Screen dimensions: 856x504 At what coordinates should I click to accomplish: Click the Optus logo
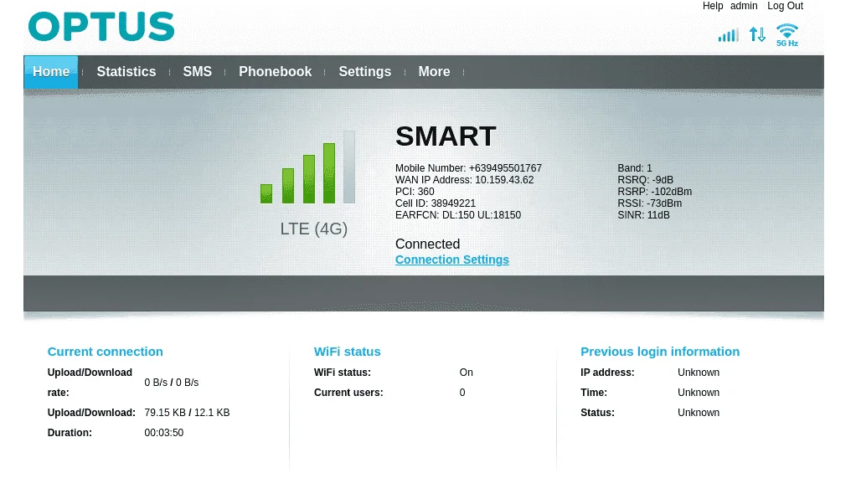pos(101,27)
